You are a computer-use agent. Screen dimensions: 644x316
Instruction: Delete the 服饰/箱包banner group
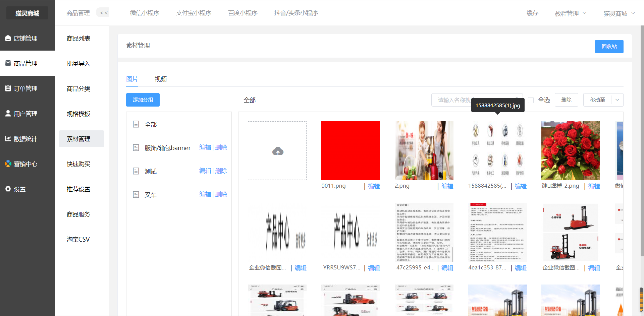click(221, 147)
